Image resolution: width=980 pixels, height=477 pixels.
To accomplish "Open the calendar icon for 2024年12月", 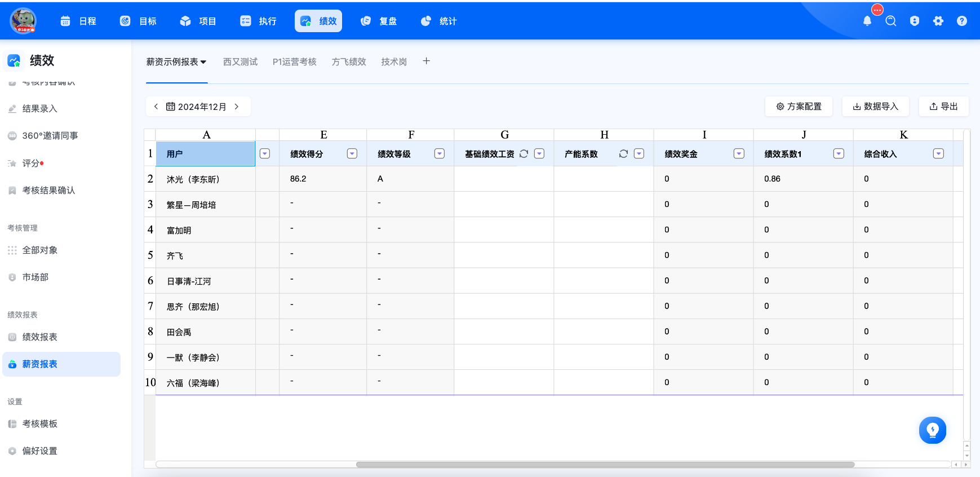I will [x=170, y=107].
